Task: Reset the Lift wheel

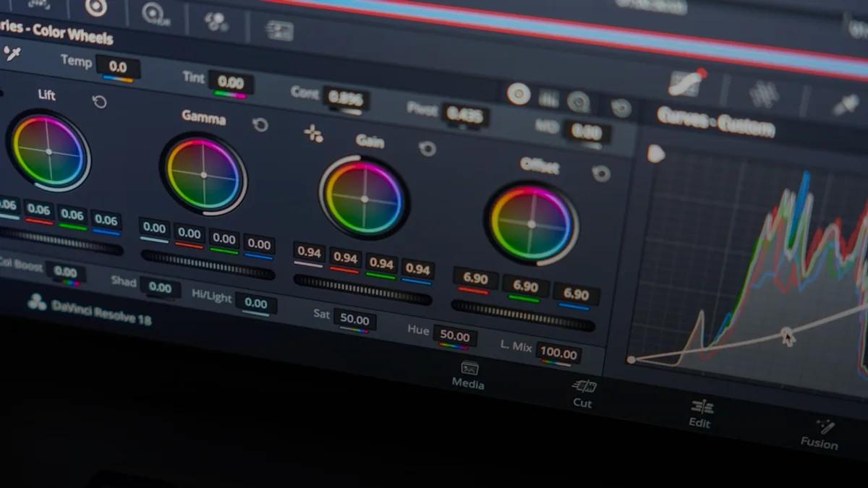Action: [x=100, y=102]
